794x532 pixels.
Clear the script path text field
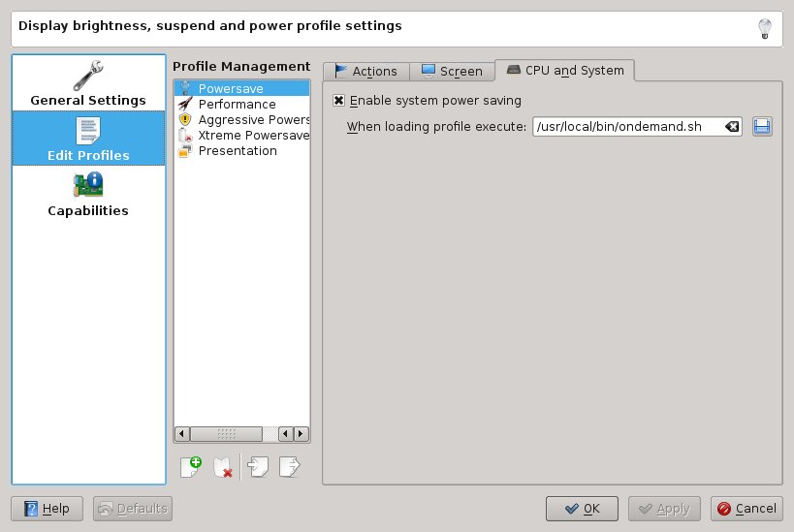(x=732, y=127)
